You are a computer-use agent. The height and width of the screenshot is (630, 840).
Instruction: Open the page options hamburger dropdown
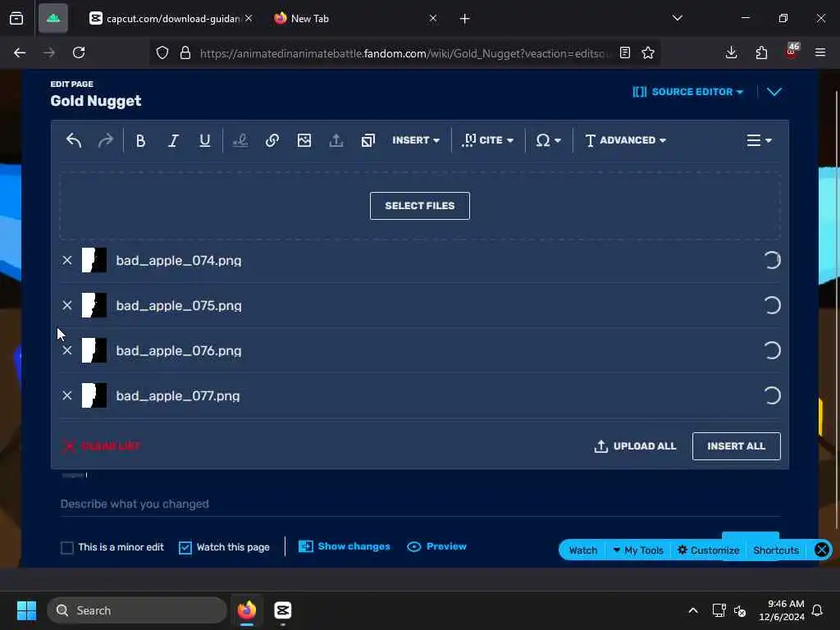click(x=759, y=140)
